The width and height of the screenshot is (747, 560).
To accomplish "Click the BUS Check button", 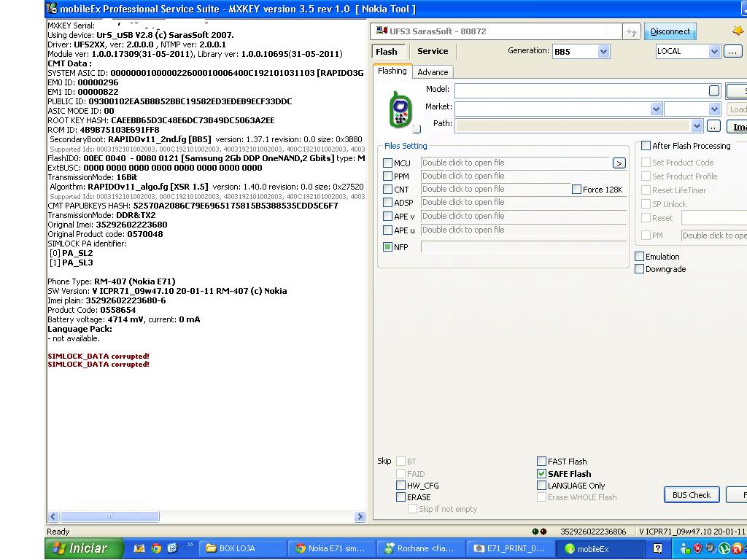I will pyautogui.click(x=692, y=495).
